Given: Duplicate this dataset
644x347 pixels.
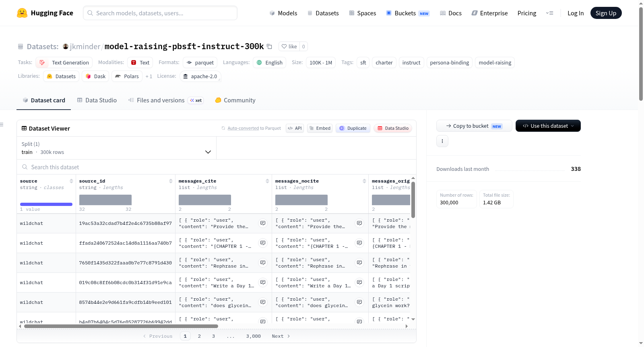Looking at the screenshot, I should coord(353,128).
